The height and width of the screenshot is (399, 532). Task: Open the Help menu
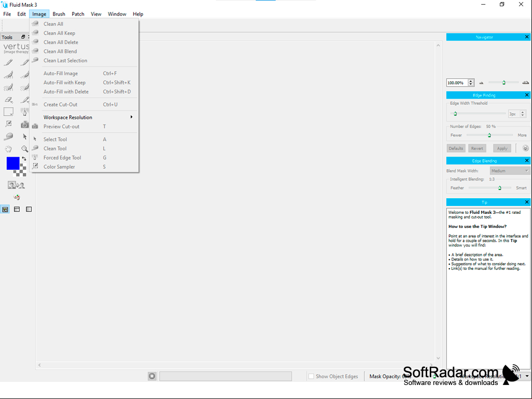click(x=138, y=14)
